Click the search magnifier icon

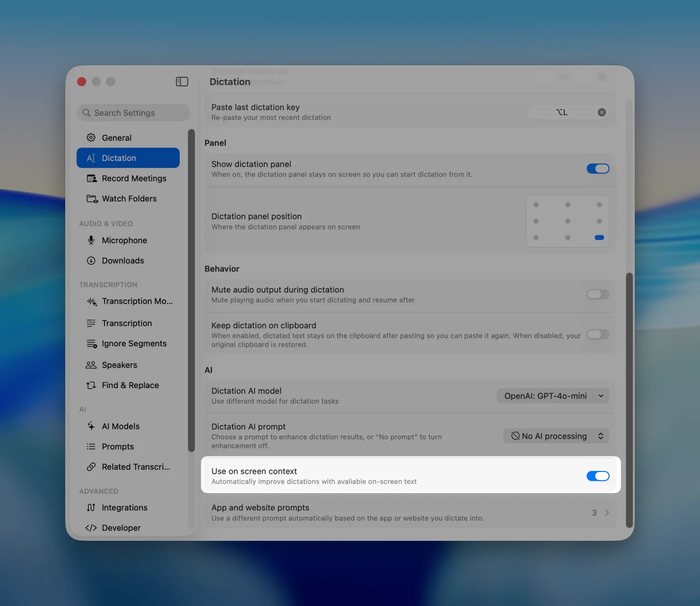[87, 113]
